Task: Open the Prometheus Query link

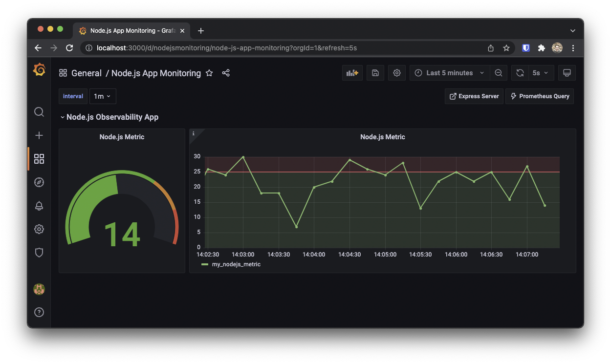Action: (x=540, y=96)
